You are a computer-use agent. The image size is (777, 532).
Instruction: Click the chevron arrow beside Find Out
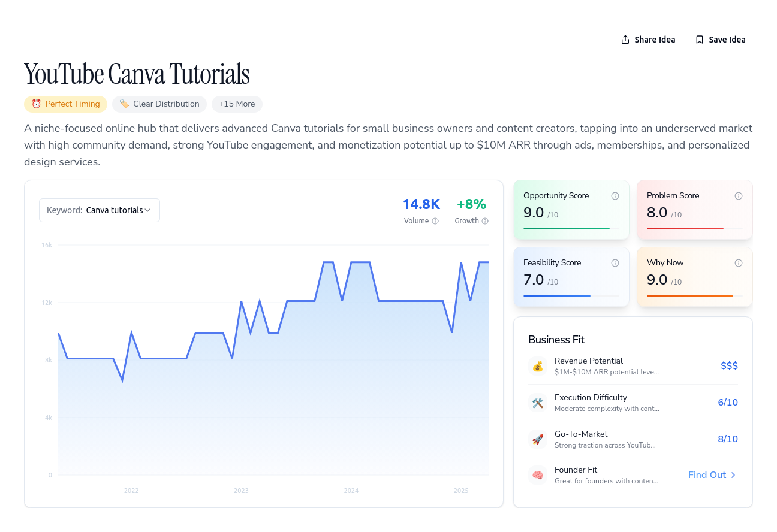tap(733, 475)
